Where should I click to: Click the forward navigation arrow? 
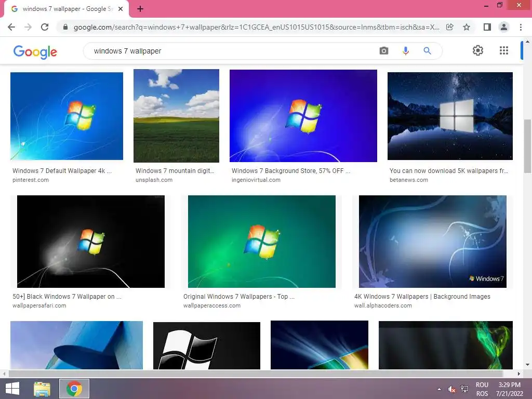coord(28,27)
